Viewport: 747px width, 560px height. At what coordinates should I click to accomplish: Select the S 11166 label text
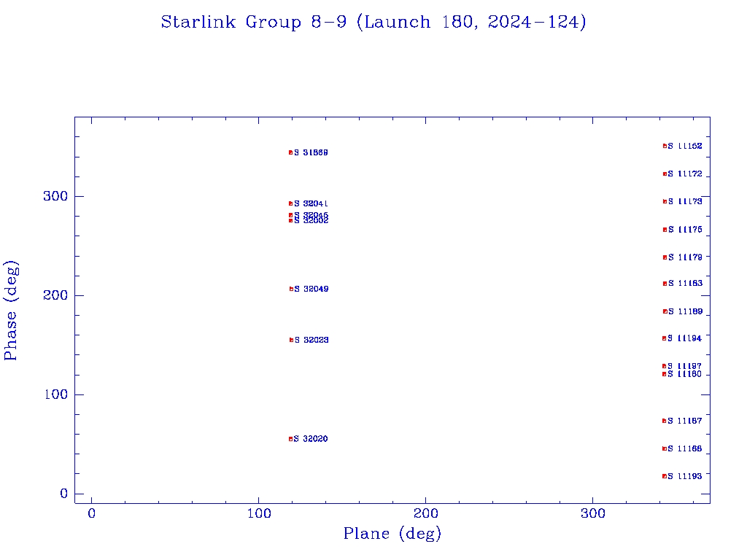684,449
